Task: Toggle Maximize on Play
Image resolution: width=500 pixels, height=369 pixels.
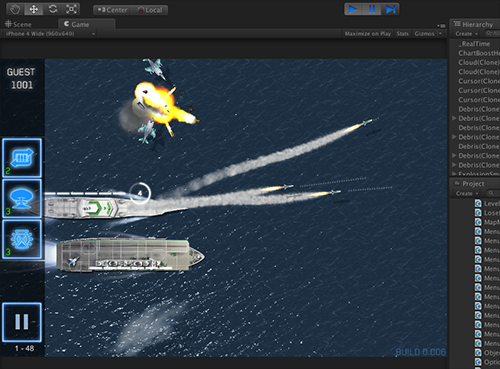Action: pos(368,34)
